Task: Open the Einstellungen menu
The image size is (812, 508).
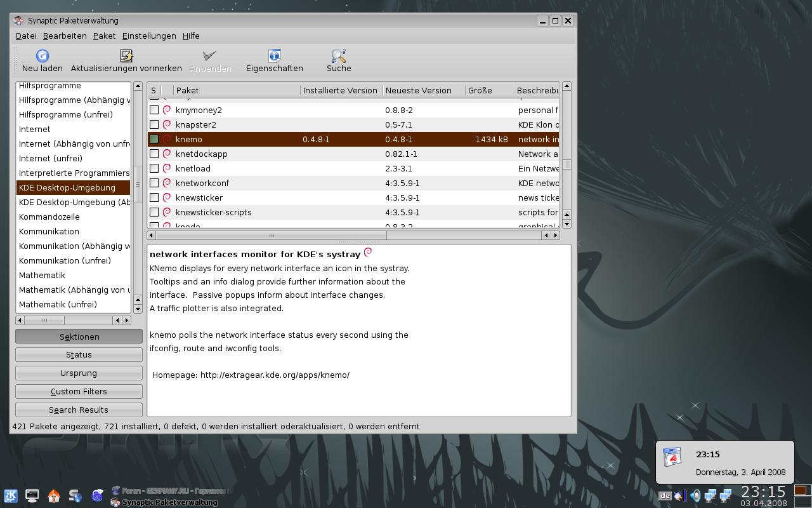Action: click(x=149, y=36)
